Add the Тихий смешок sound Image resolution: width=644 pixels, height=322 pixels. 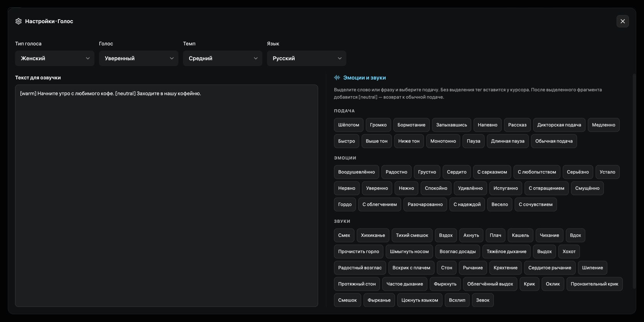coord(412,235)
